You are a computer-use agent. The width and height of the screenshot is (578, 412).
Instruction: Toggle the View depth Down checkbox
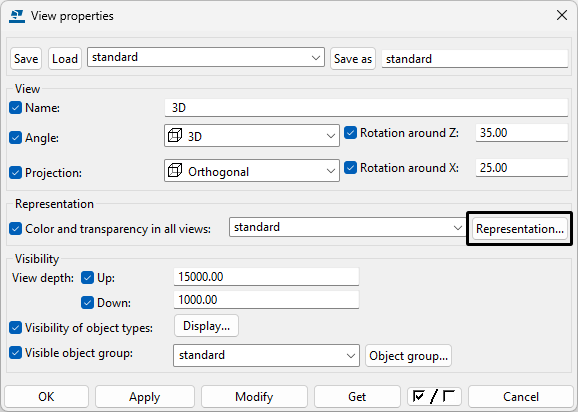(x=87, y=303)
